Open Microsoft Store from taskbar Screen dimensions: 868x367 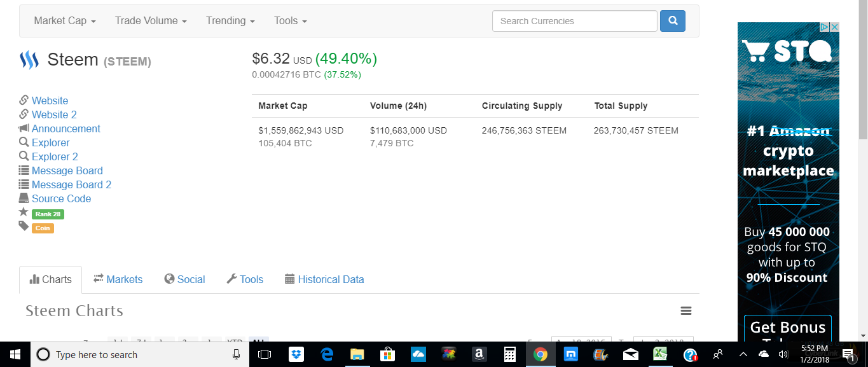(x=388, y=354)
